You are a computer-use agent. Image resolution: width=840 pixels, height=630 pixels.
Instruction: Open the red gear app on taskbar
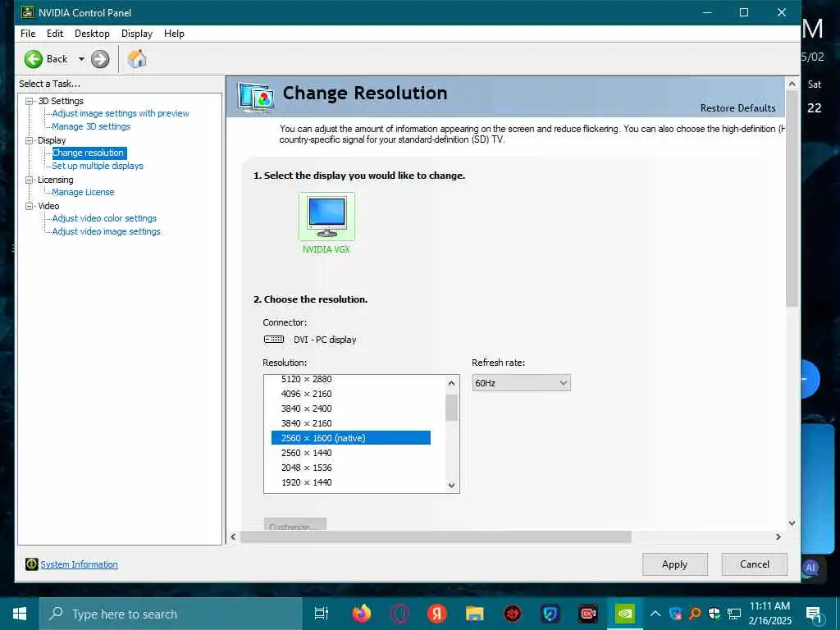coord(512,614)
